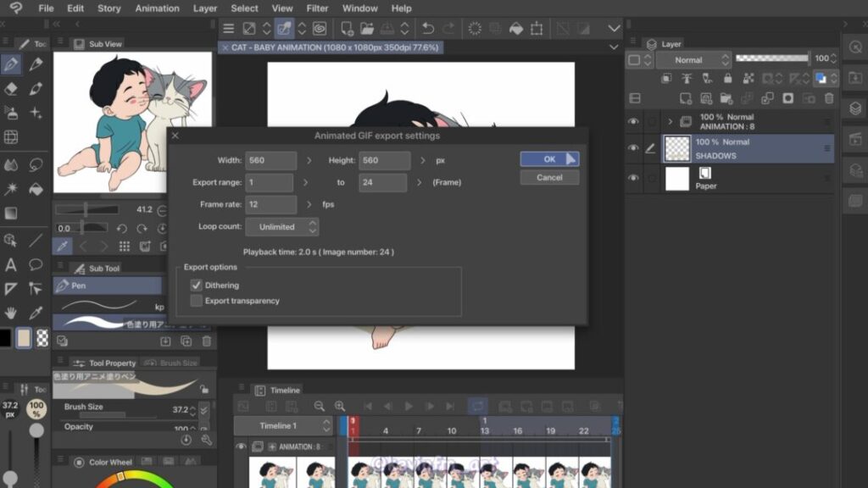
Task: Select the Pen tool in the toolbox
Action: [x=11, y=64]
